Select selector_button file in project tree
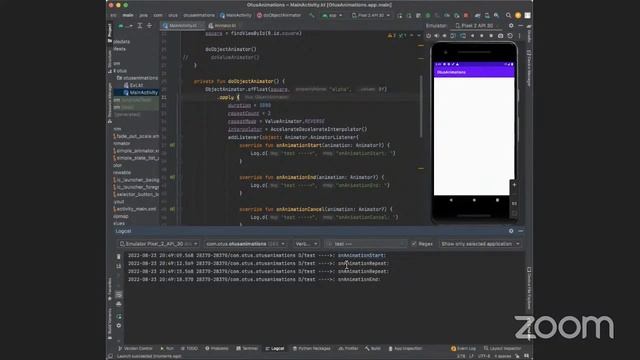 click(136, 194)
